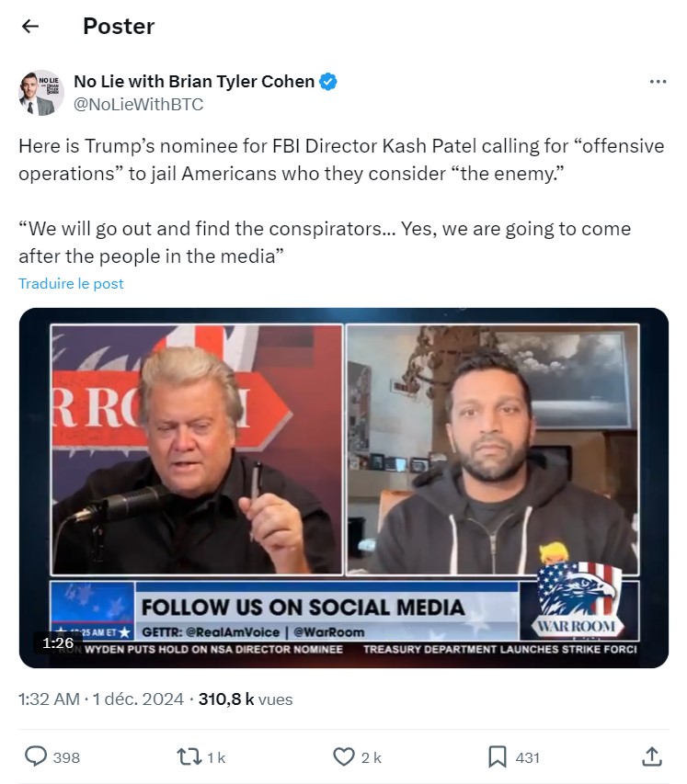This screenshot has width=687, height=784.
Task: Click the 'Traduire le post' link
Action: tap(71, 283)
